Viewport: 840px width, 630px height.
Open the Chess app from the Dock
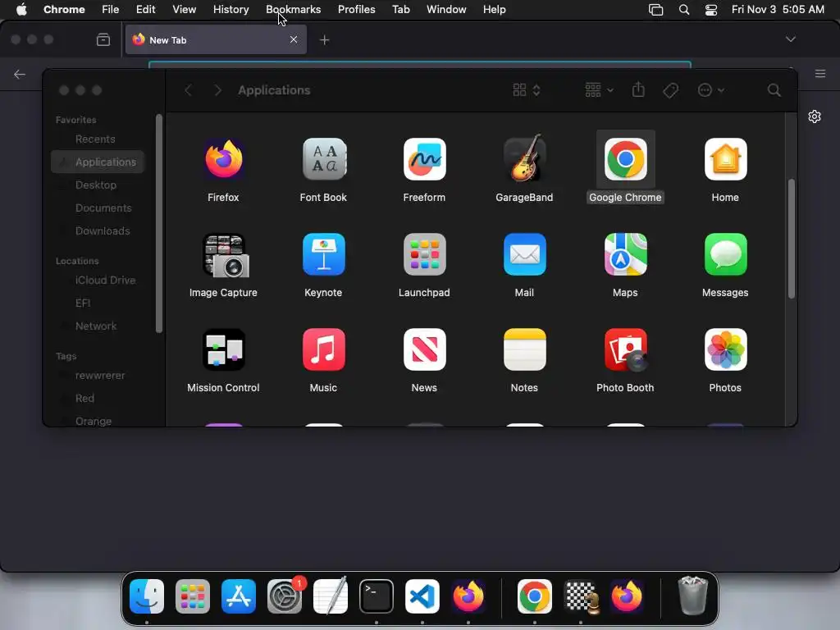[x=581, y=596]
